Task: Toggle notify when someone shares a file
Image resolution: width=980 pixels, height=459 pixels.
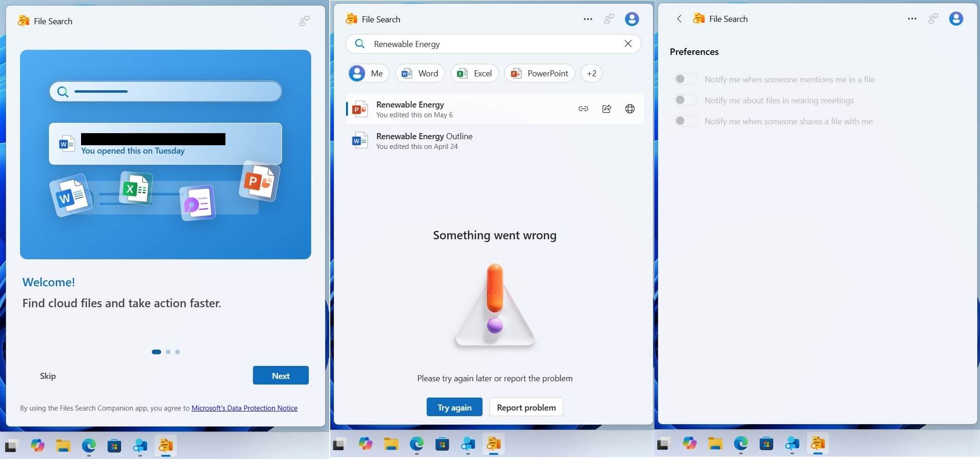Action: [x=686, y=121]
